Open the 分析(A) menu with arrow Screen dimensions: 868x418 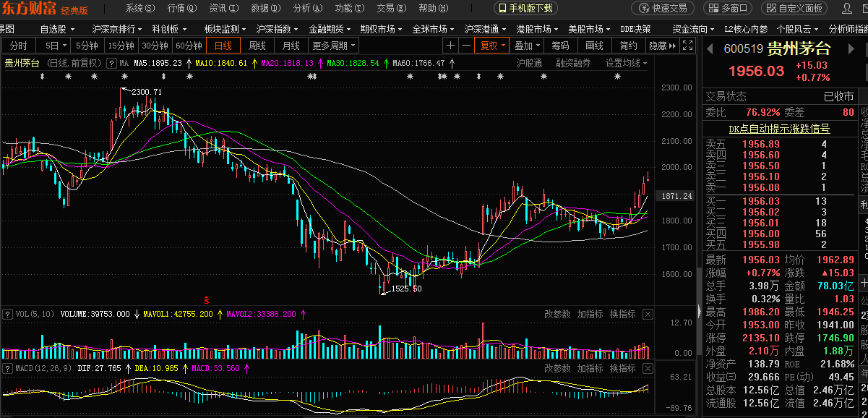click(308, 8)
